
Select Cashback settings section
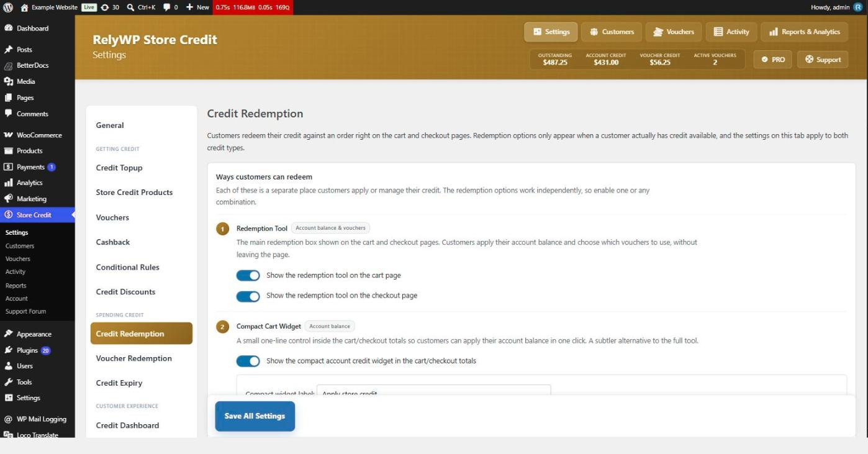point(142,242)
